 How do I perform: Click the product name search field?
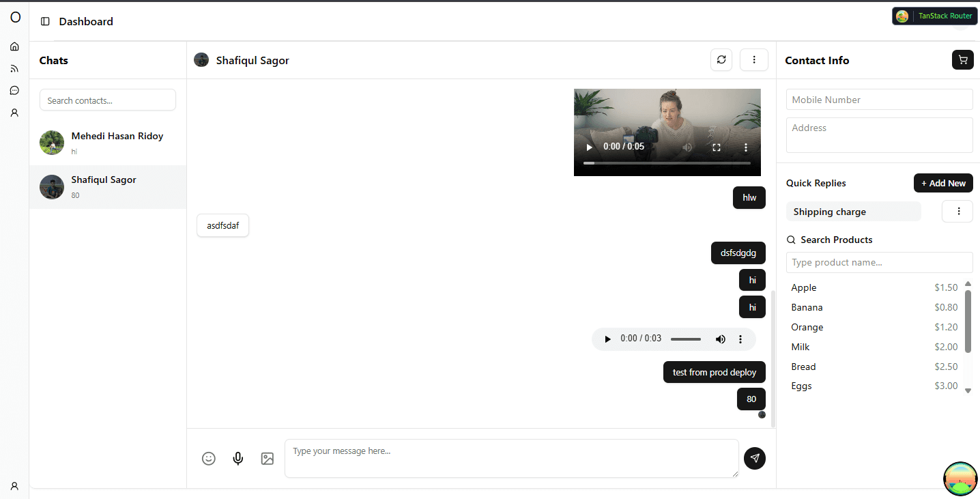pos(880,262)
